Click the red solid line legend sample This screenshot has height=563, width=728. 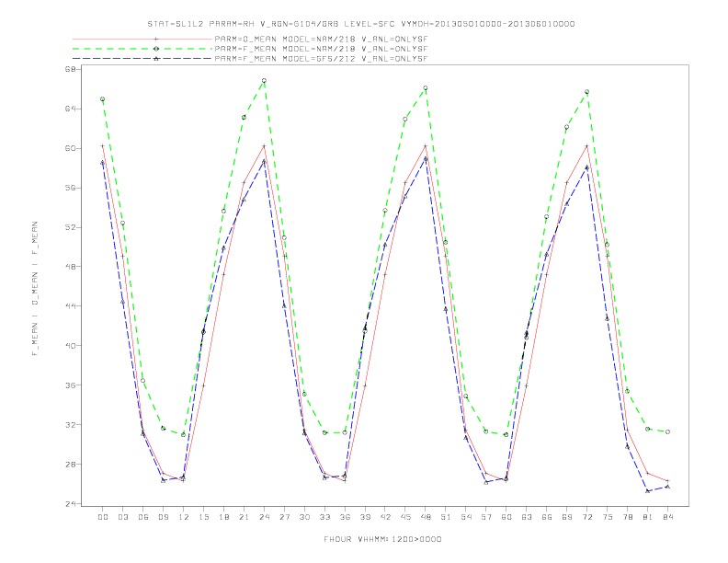[x=142, y=40]
